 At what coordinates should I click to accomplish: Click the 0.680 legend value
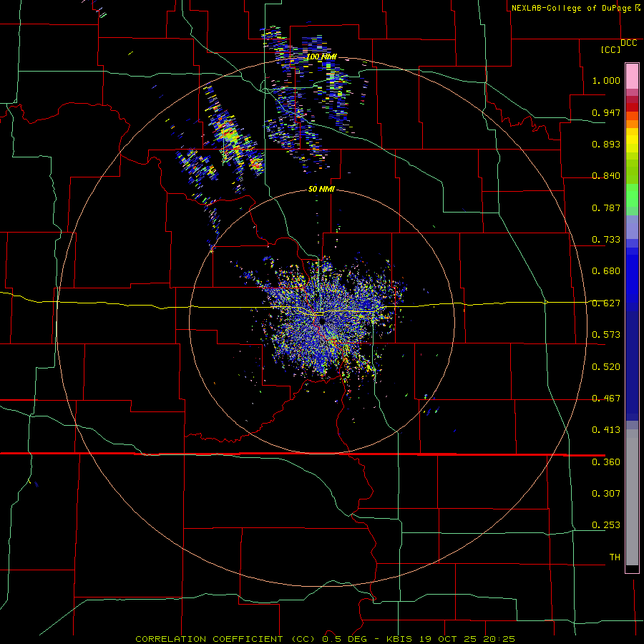click(x=606, y=271)
